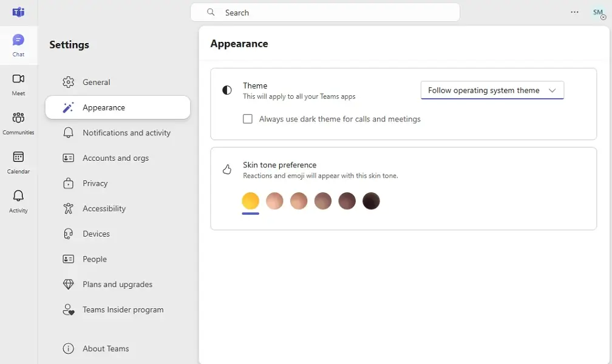Enable always use dark theme for calls checkbox
The width and height of the screenshot is (612, 364).
(x=248, y=118)
